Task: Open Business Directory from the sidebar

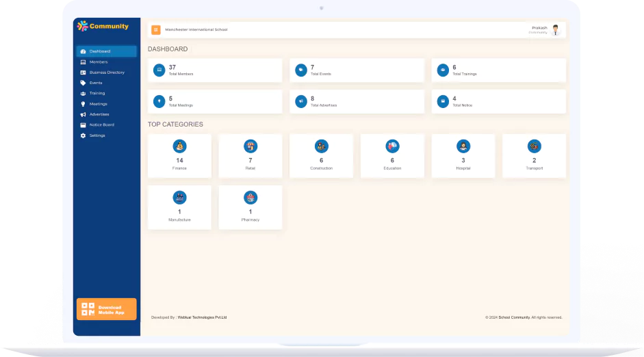Action: coord(106,72)
